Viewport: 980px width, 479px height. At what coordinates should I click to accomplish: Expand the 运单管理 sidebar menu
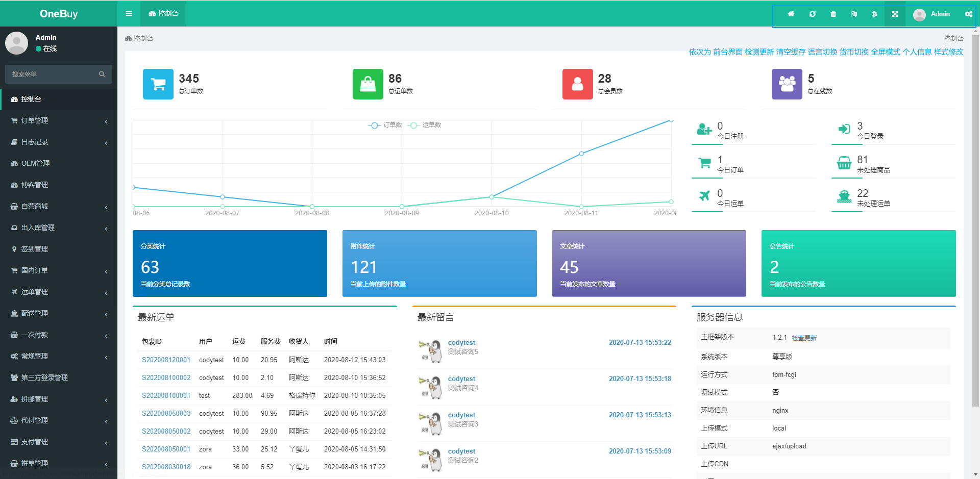click(x=59, y=292)
